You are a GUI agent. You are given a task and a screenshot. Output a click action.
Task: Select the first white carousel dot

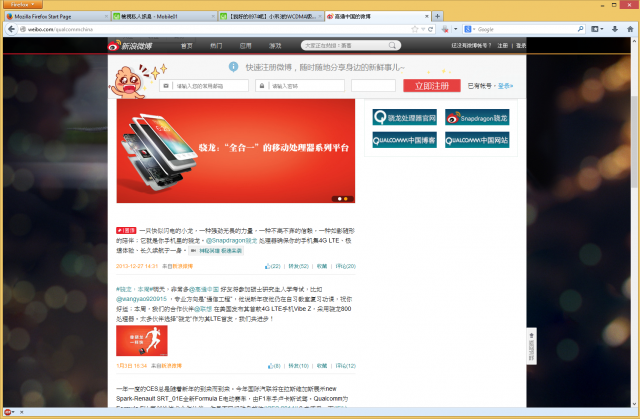click(x=340, y=199)
